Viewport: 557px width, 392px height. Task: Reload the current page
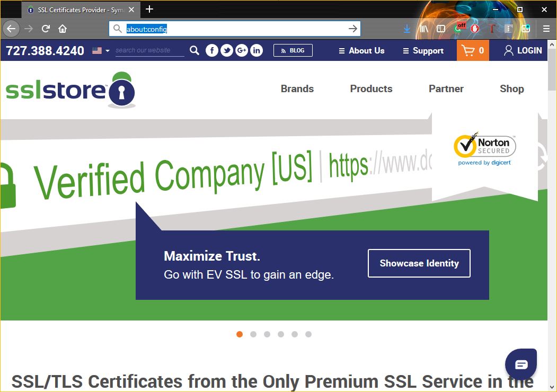46,29
